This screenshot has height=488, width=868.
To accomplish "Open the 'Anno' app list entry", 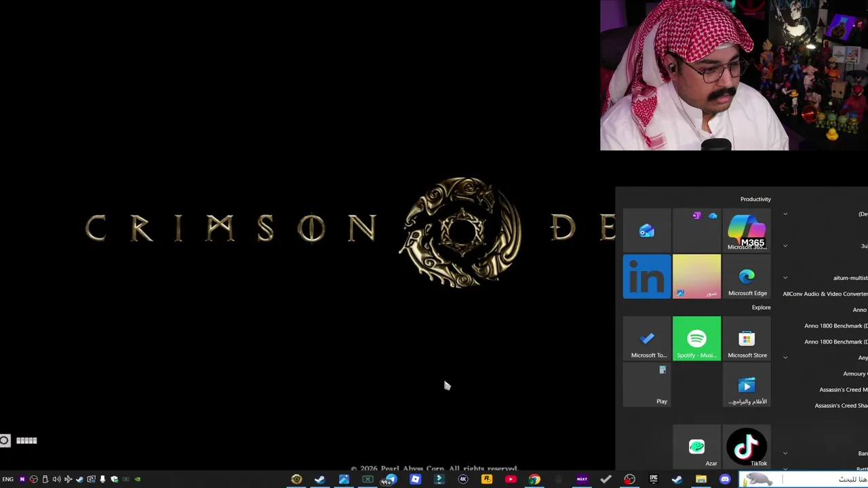I will (x=860, y=310).
